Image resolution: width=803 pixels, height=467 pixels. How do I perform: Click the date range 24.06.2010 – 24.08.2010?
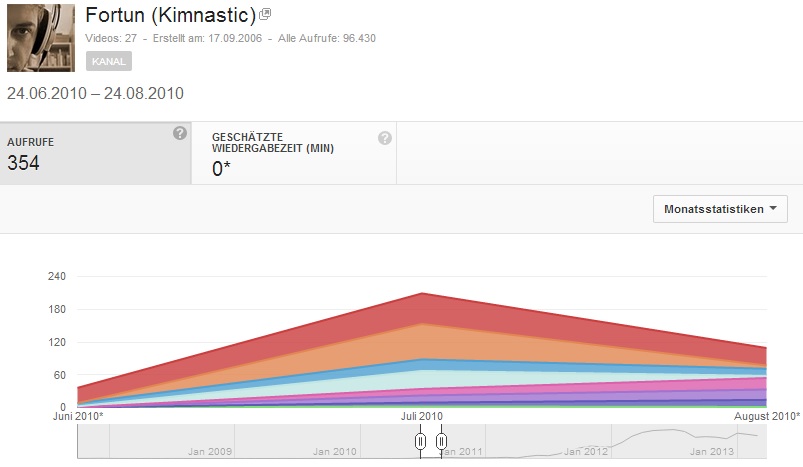tap(95, 94)
